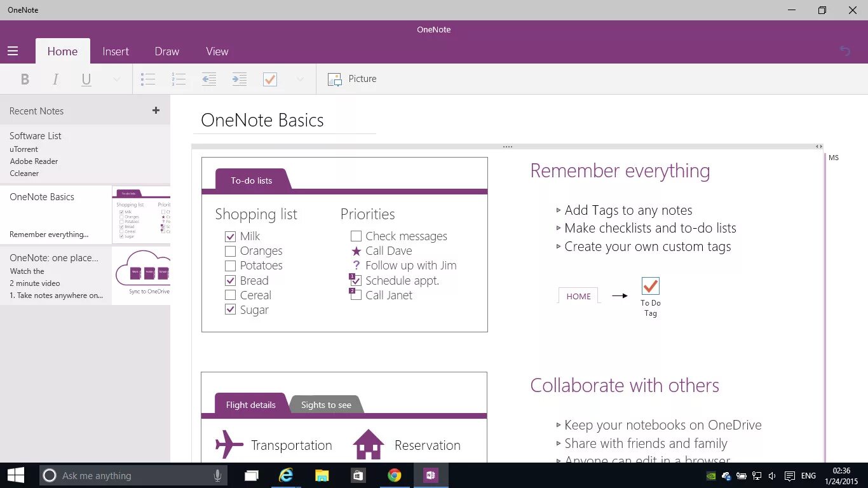Uncheck the Sugar checkbox
The width and height of the screenshot is (868, 488).
tap(230, 310)
